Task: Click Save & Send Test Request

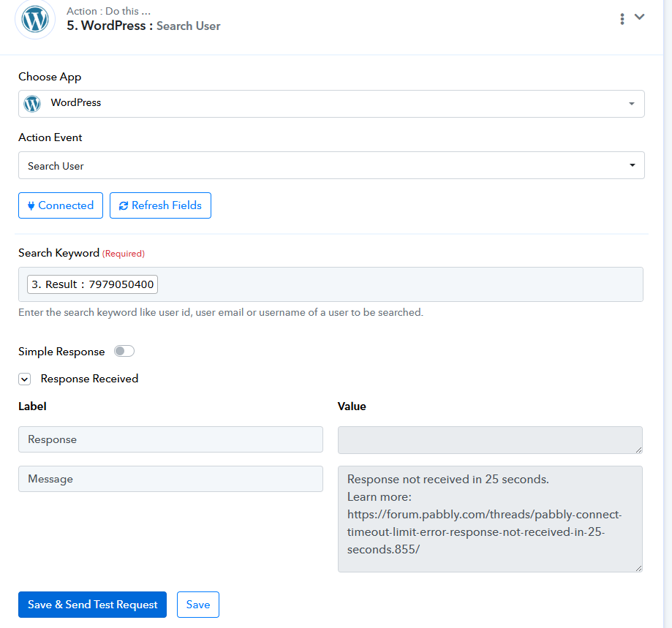Action: coord(93,605)
